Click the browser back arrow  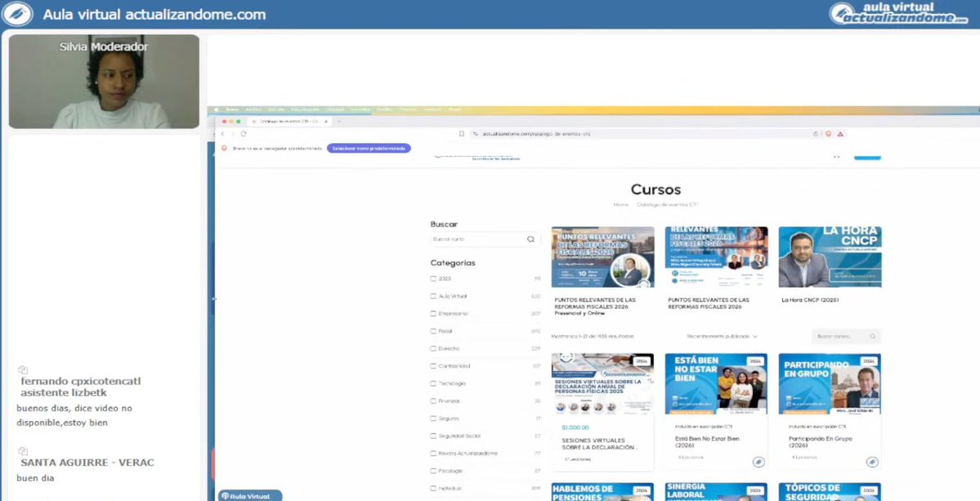pyautogui.click(x=222, y=134)
